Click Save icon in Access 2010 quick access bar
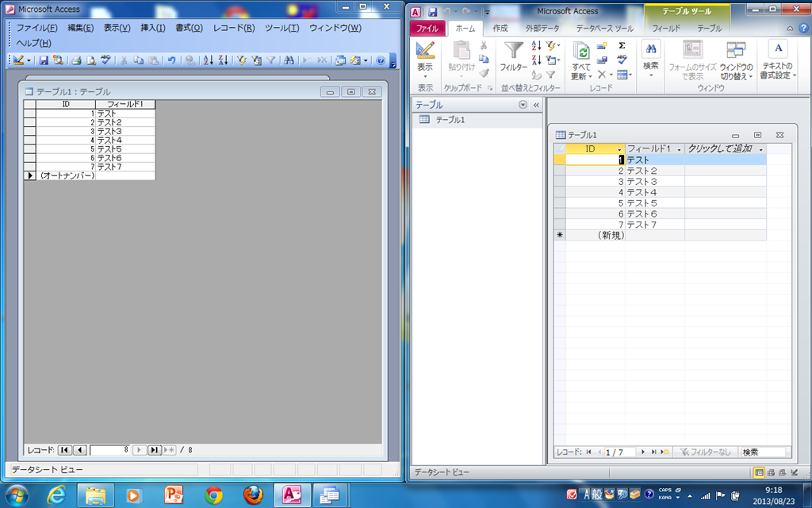This screenshot has height=508, width=812. [432, 11]
